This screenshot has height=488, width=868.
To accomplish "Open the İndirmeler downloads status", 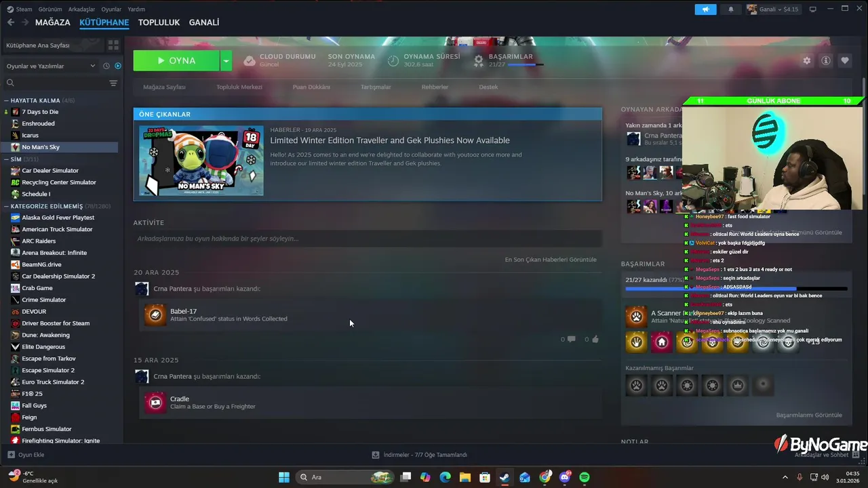I will 420,455.
